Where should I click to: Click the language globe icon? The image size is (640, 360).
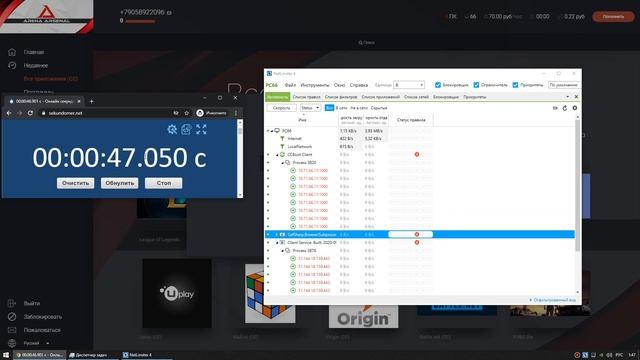12,343
